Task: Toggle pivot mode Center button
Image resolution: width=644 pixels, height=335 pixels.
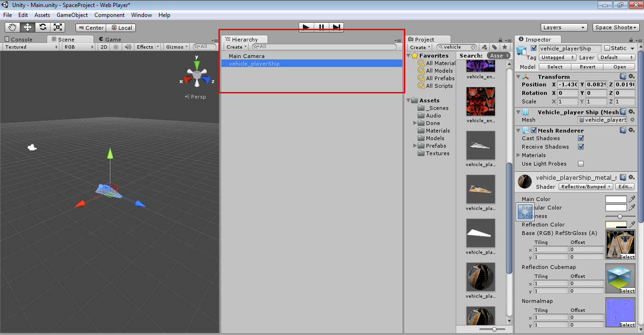Action: [x=91, y=28]
